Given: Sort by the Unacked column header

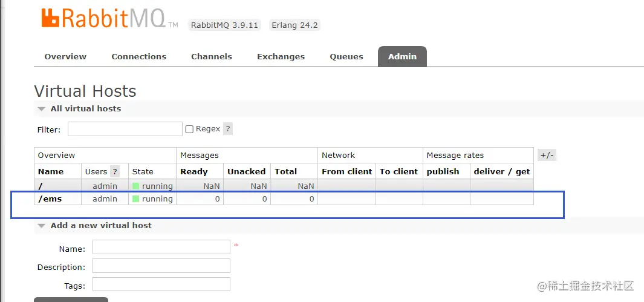Looking at the screenshot, I should [x=247, y=172].
